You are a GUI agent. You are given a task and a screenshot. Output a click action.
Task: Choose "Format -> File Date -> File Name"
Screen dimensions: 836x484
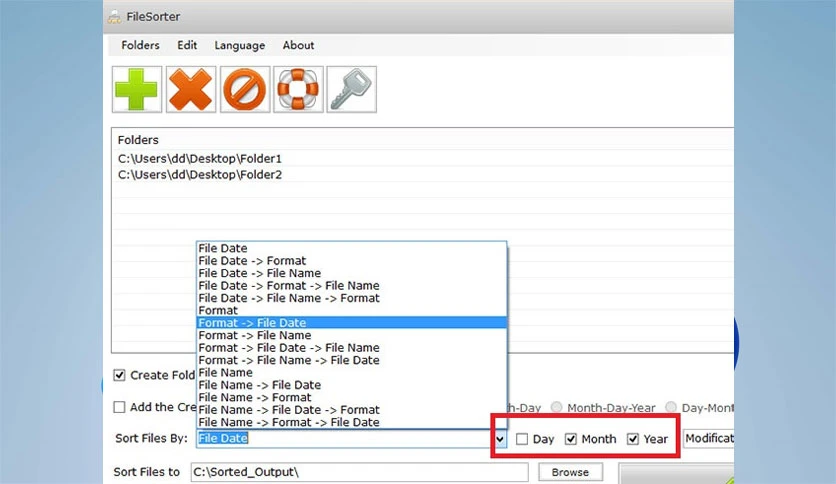[351, 348]
